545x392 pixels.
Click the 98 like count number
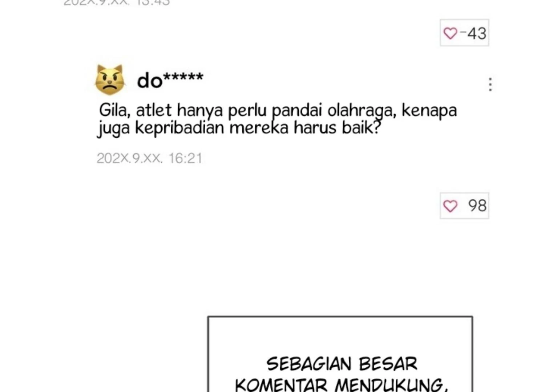pyautogui.click(x=477, y=206)
